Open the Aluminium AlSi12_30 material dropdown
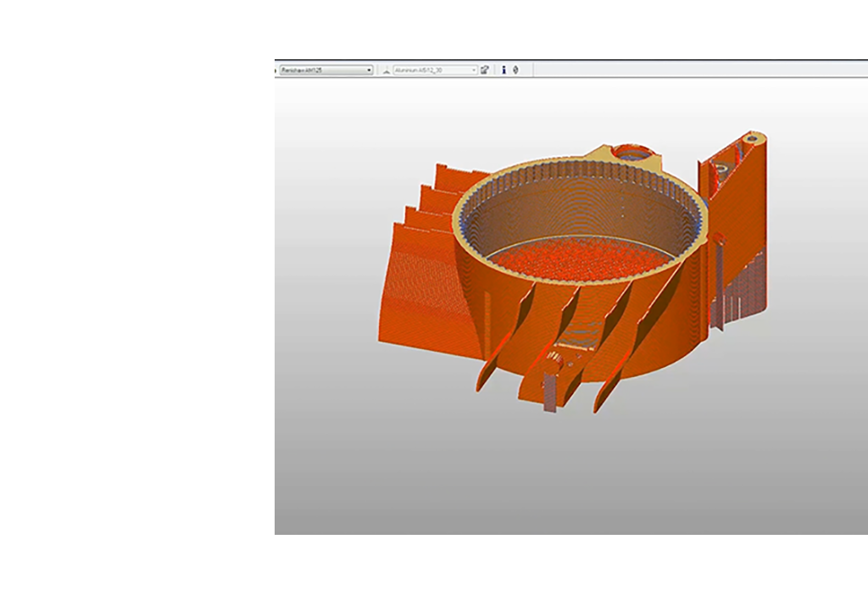Viewport: 868px width, 595px height. point(436,70)
